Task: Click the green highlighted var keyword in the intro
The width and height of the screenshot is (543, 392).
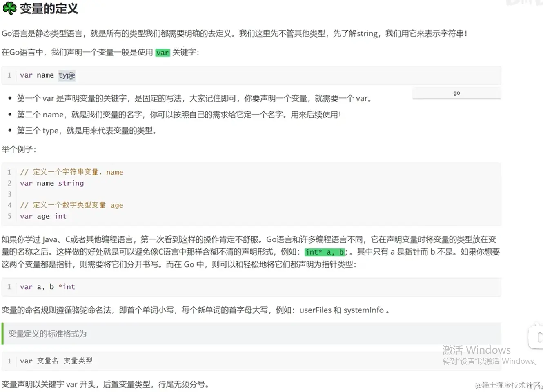Action: point(162,52)
